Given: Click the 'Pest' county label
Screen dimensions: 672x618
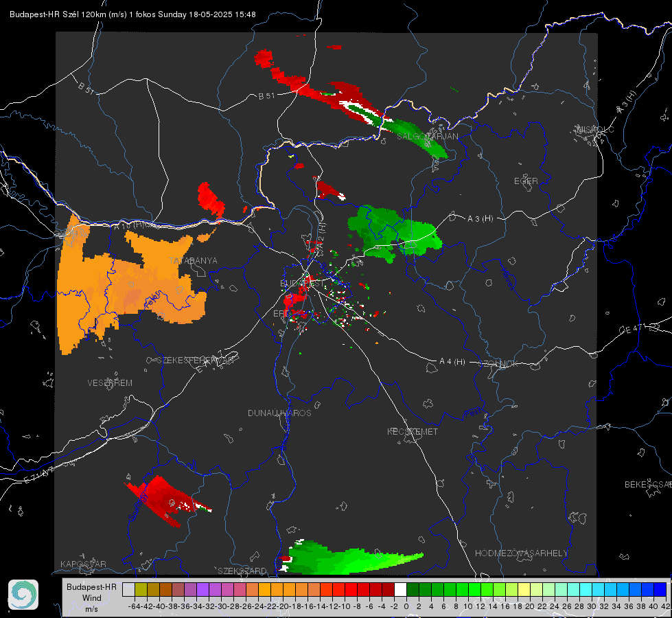Looking at the screenshot, I should click(473, 413).
